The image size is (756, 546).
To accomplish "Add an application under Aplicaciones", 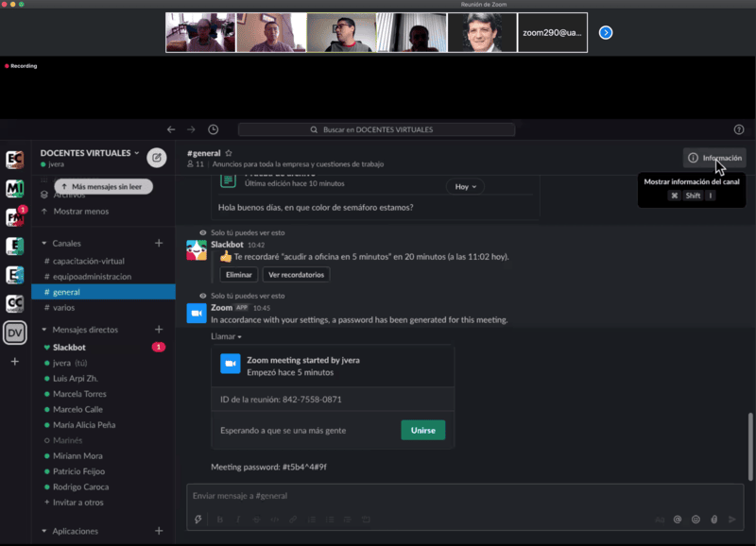I will click(x=159, y=531).
